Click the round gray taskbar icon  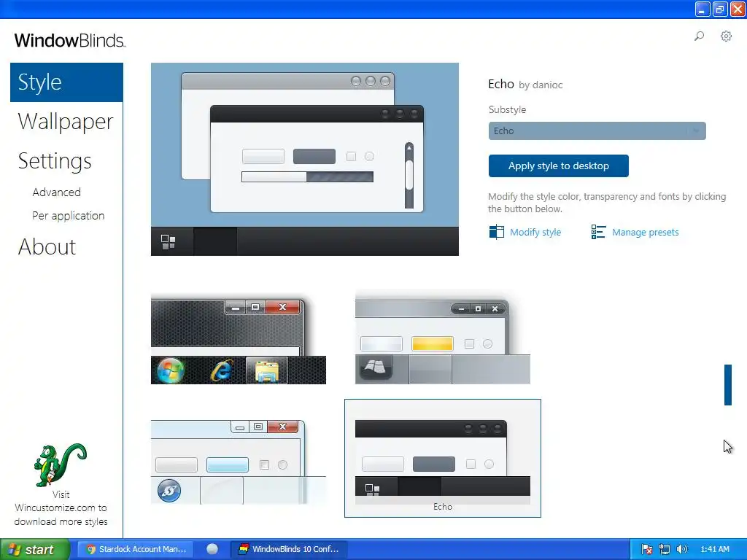pyautogui.click(x=212, y=550)
